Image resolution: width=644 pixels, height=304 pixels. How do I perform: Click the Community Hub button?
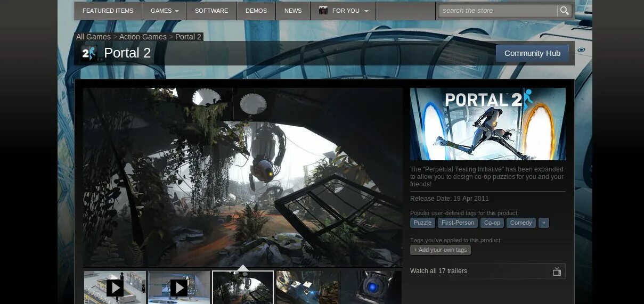pyautogui.click(x=532, y=53)
